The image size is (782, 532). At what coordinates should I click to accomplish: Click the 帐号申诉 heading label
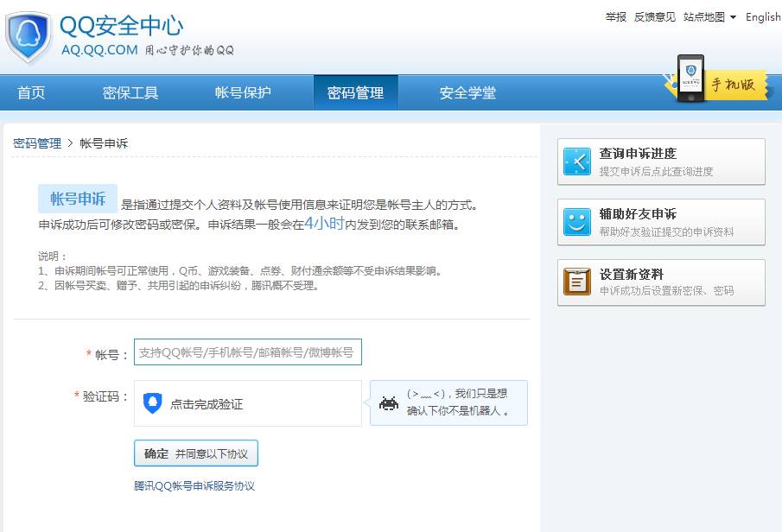(x=78, y=199)
